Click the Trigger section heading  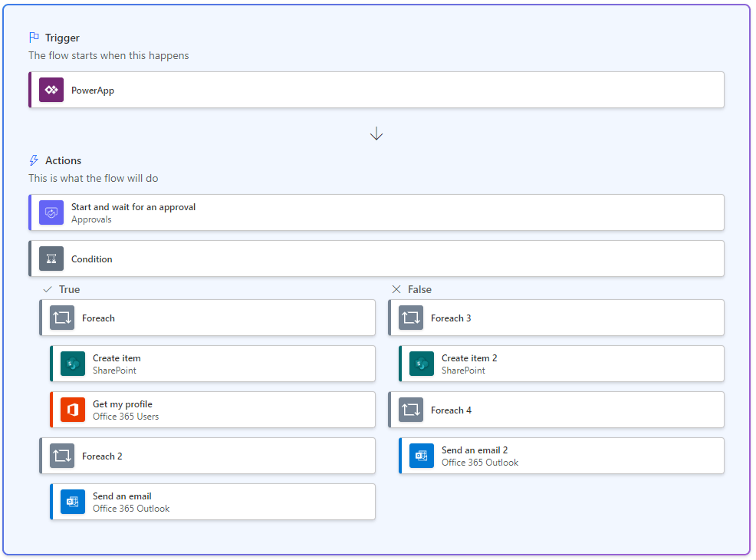62,38
